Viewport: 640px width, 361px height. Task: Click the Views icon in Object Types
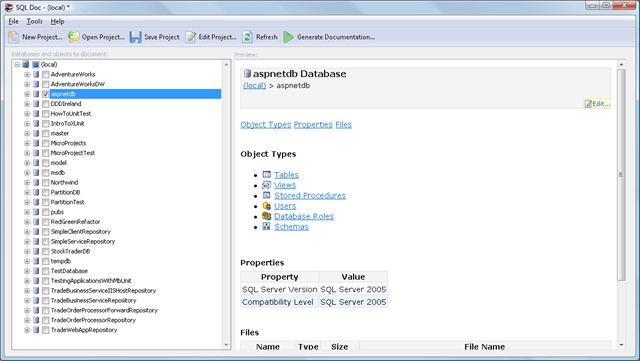(267, 185)
